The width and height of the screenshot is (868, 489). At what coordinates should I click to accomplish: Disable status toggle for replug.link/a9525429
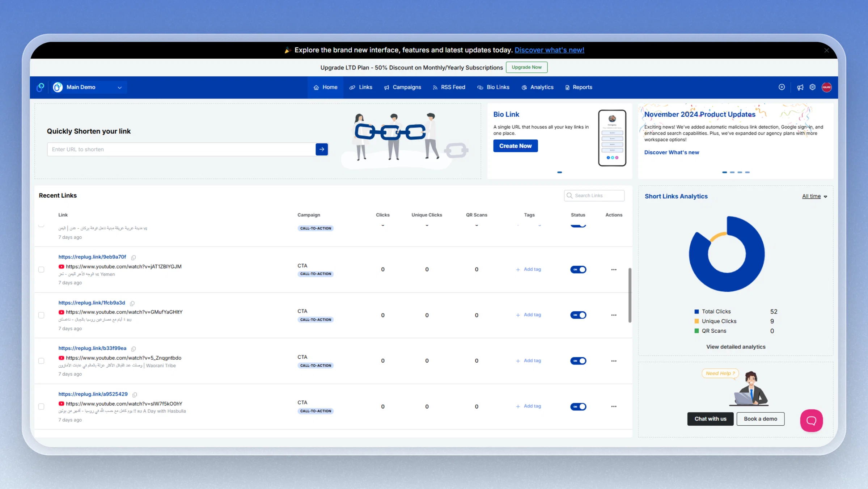[578, 406]
